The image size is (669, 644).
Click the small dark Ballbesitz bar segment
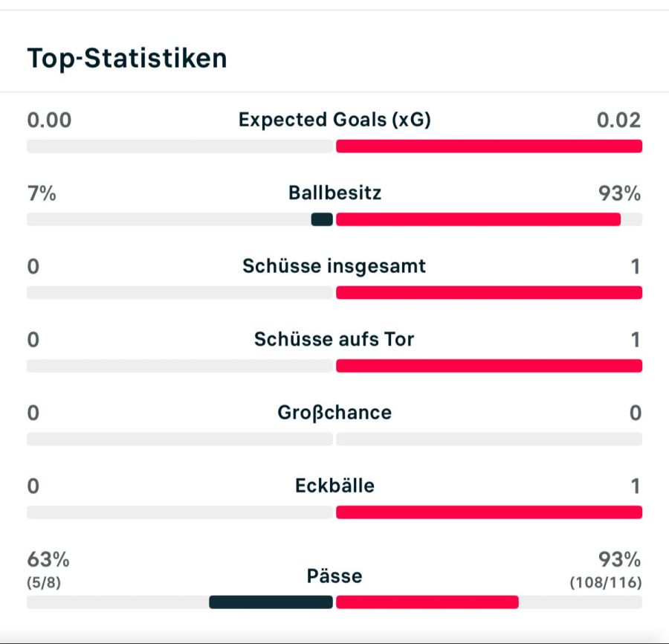point(322,219)
